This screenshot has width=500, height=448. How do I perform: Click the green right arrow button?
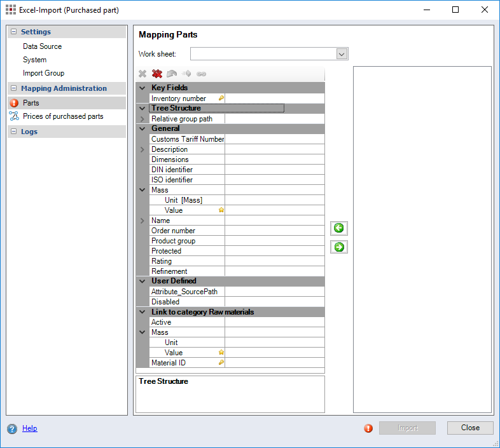coord(339,247)
